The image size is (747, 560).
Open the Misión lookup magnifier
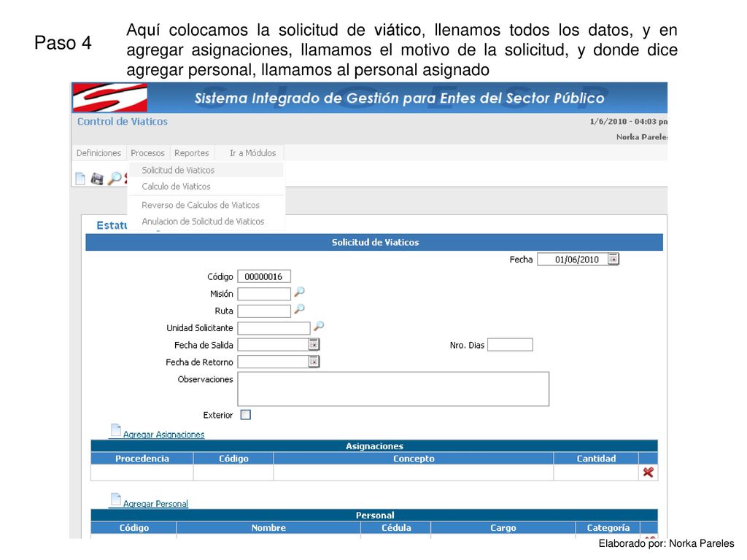[x=299, y=292]
